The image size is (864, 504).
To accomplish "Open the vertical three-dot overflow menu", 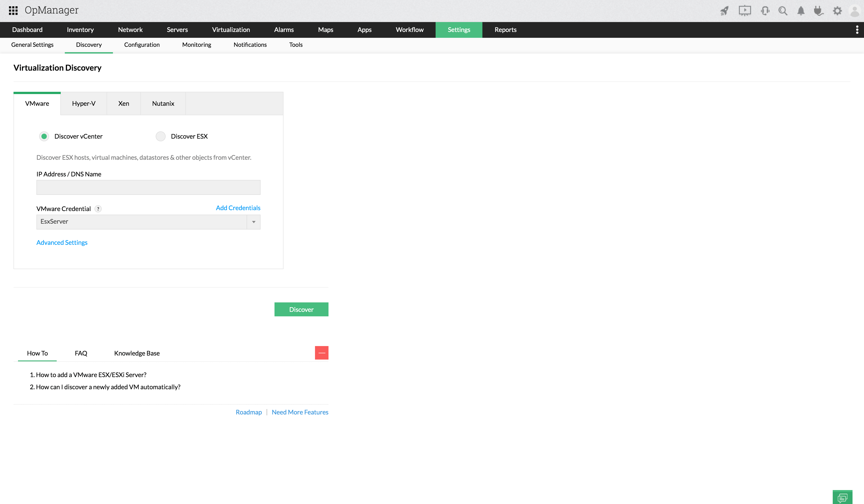I will coord(857,30).
